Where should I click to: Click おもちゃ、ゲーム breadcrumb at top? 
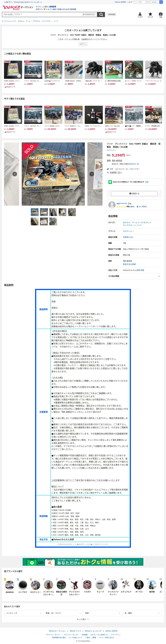click(24, 21)
